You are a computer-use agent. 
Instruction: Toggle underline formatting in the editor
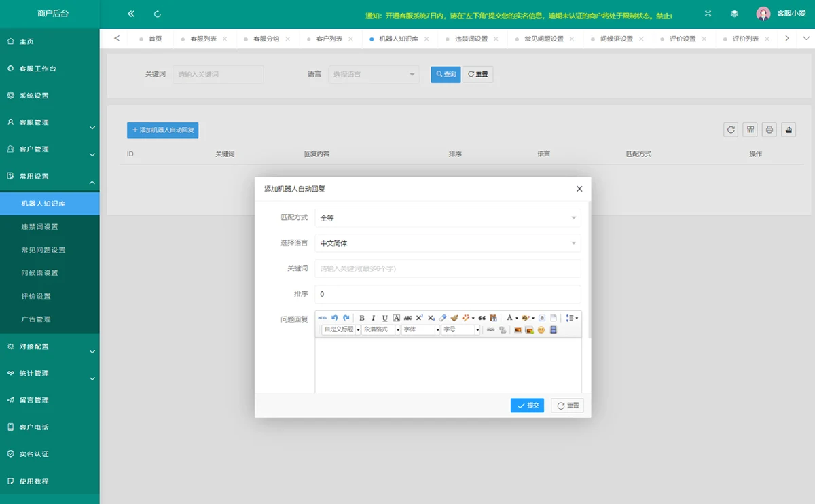(x=384, y=318)
